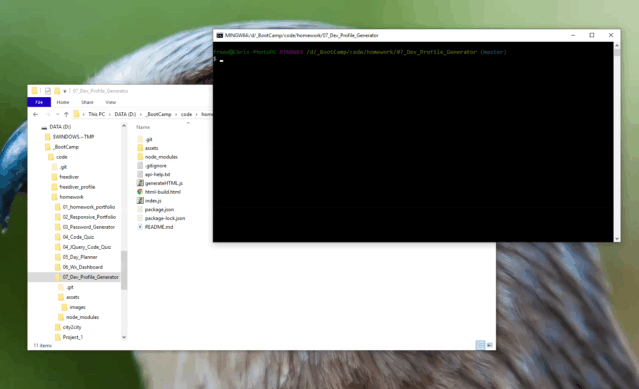Screen dimensions: 639x389
Task: Click '_BootCamp' in the address breadcrumb
Action: (159, 114)
